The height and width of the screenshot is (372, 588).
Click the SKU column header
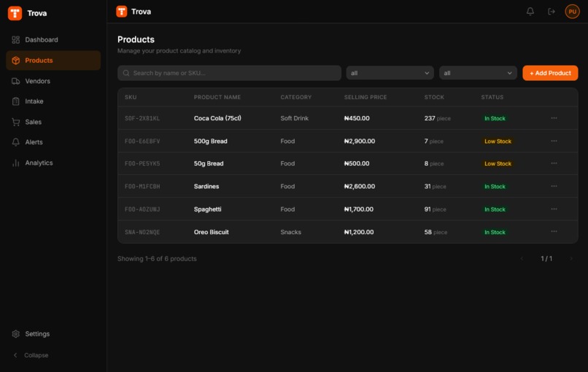click(131, 97)
